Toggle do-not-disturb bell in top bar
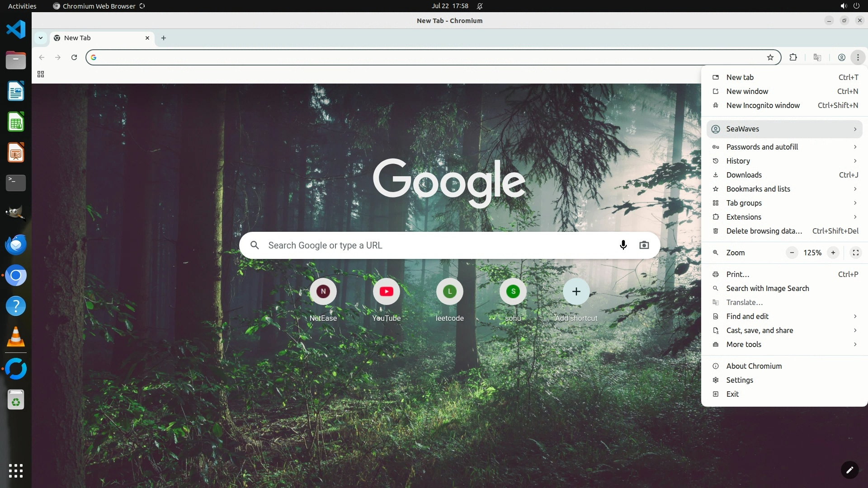The image size is (868, 488). tap(480, 6)
